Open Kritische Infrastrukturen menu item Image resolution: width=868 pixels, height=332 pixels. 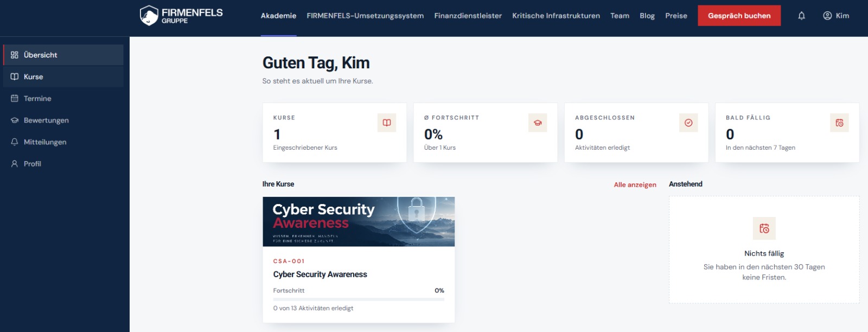[x=556, y=16]
